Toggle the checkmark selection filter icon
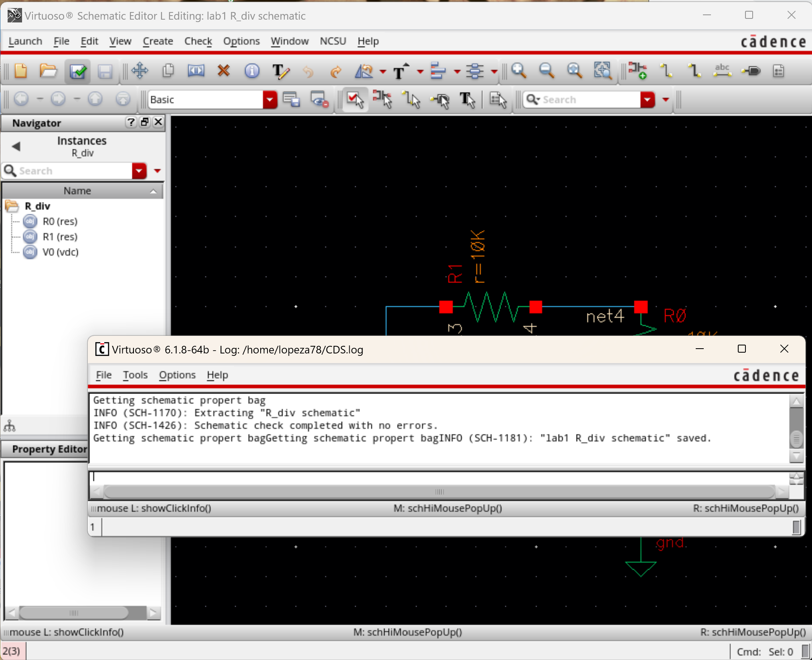 [355, 99]
